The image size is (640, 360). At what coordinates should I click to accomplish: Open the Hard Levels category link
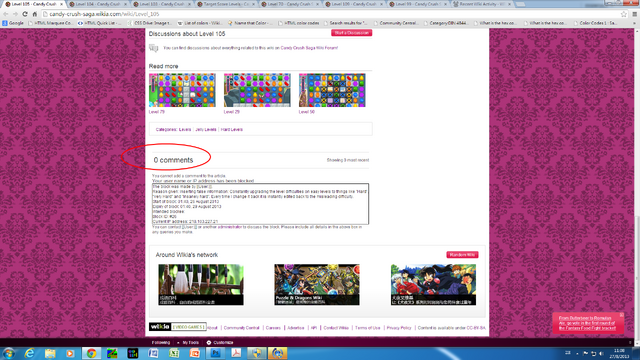click(232, 129)
